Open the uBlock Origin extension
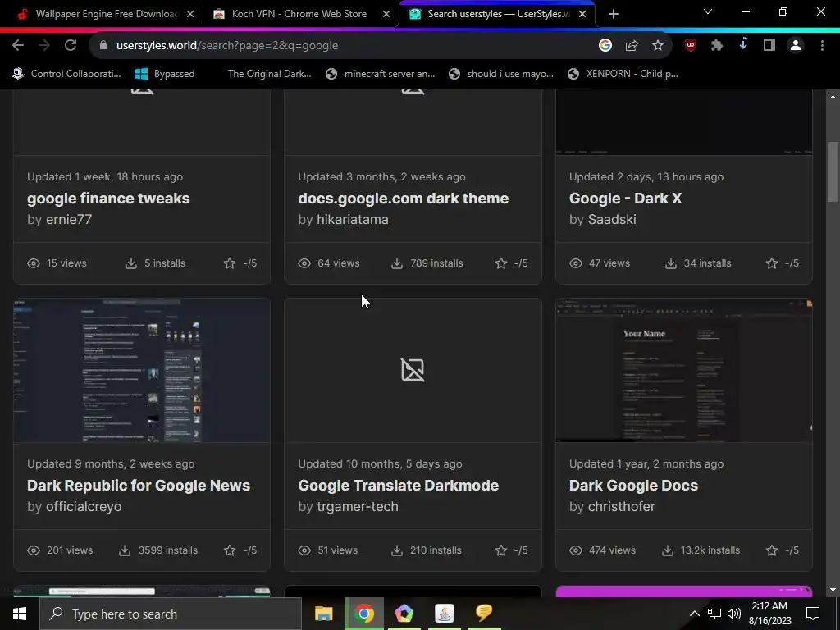This screenshot has width=840, height=630. (x=690, y=46)
